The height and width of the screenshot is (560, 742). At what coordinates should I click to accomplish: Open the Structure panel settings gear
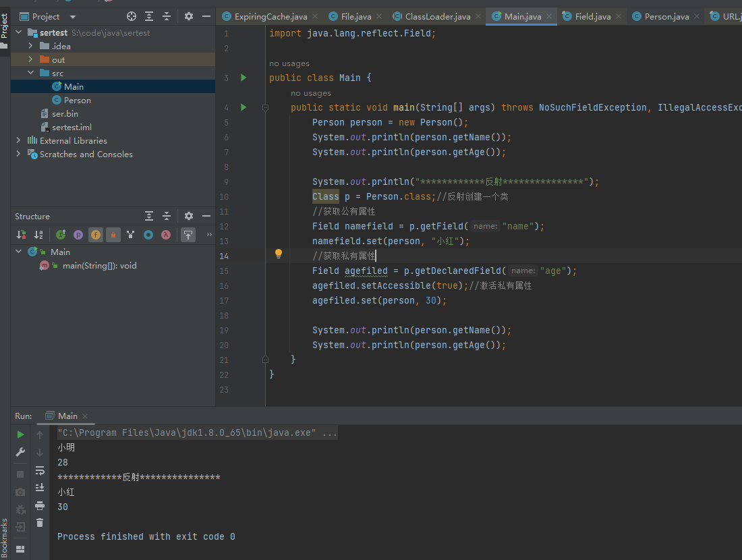pos(189,217)
